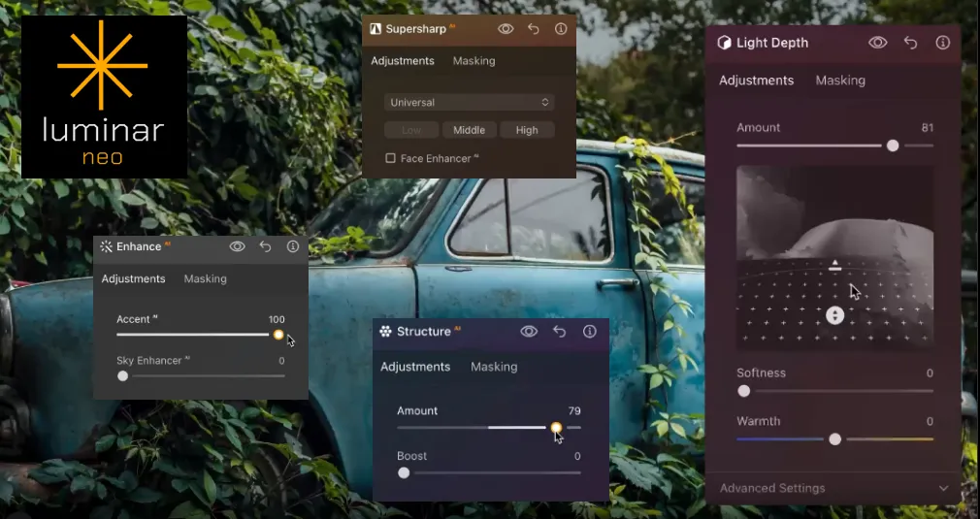Reset Light Depth with the undo arrow

click(910, 43)
